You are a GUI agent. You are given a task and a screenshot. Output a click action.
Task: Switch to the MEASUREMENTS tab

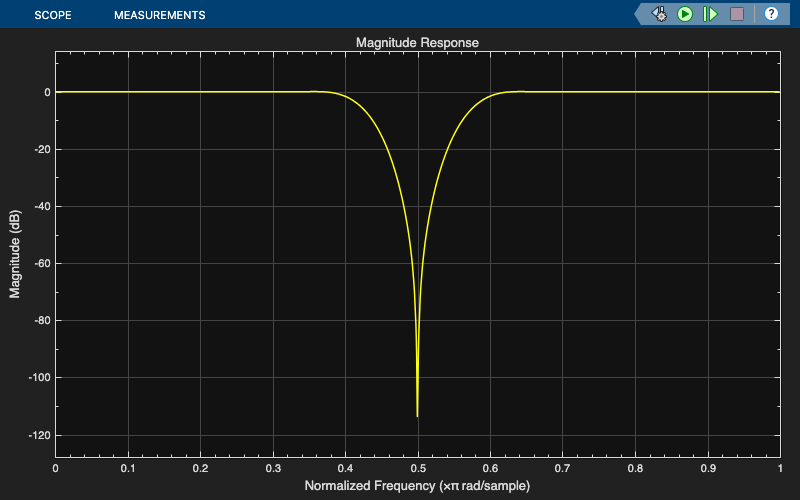click(x=160, y=15)
